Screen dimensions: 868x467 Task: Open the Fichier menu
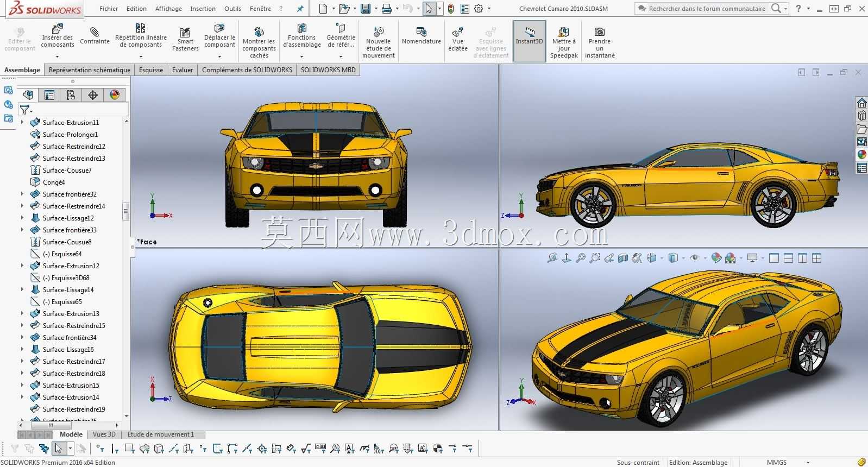tap(109, 9)
